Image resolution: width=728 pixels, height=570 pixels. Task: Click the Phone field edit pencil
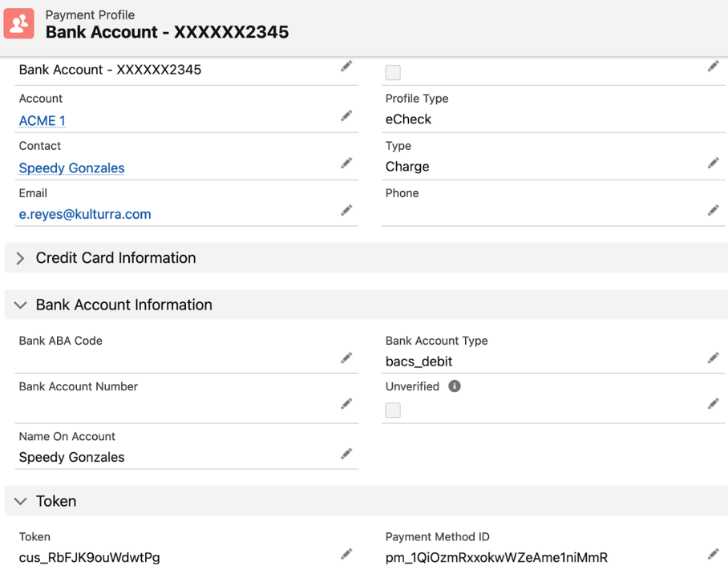(713, 210)
